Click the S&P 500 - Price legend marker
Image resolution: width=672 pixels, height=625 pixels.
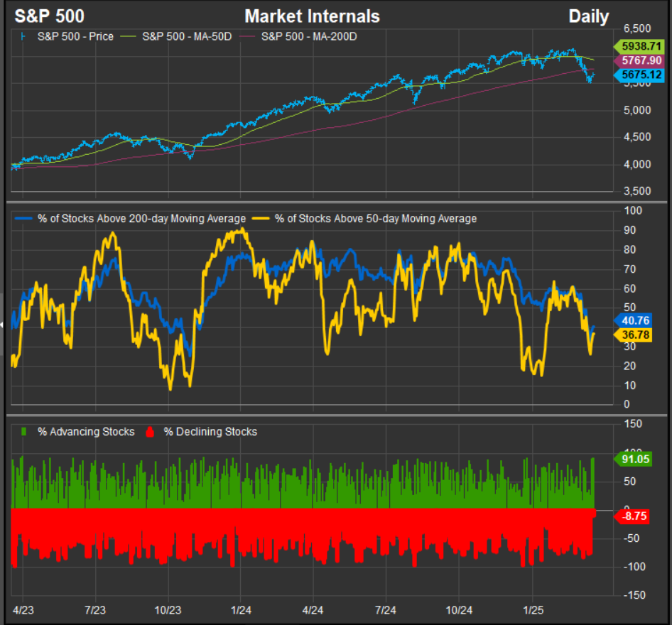23,37
